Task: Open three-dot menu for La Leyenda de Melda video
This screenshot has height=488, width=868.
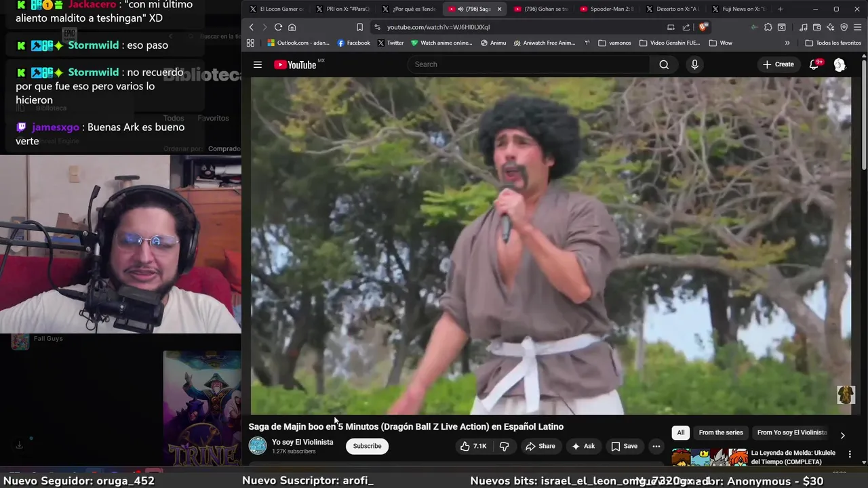Action: click(850, 454)
